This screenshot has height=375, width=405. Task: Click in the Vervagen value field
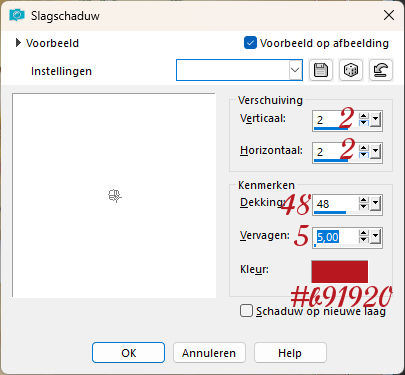[x=335, y=237]
